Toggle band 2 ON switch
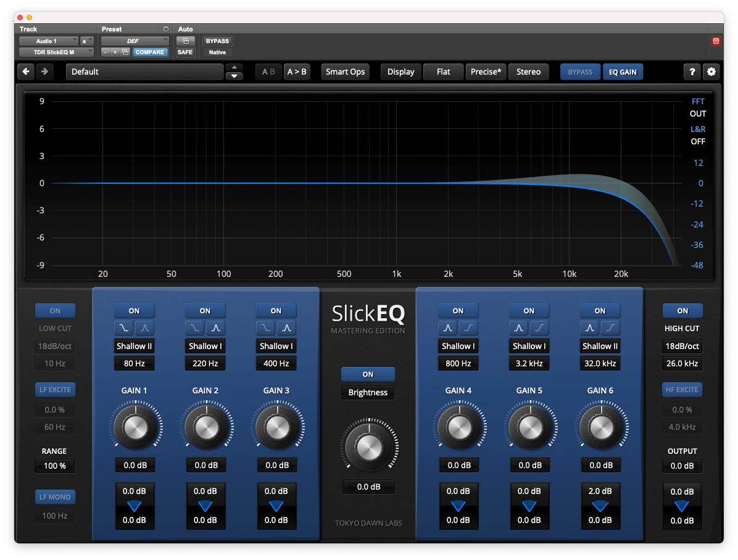Image resolution: width=738 pixels, height=560 pixels. coord(205,311)
